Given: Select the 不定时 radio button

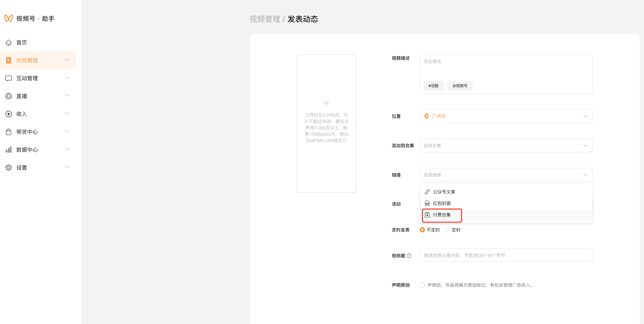Looking at the screenshot, I should point(422,230).
